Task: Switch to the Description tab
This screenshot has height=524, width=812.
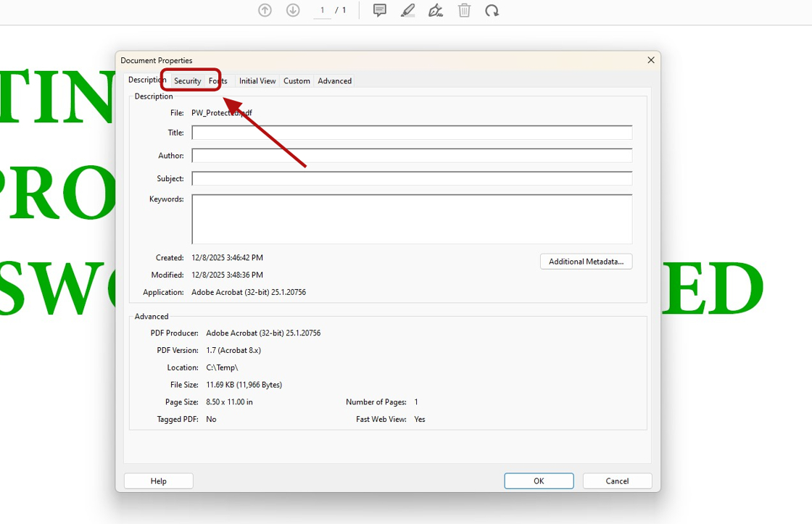Action: [147, 80]
